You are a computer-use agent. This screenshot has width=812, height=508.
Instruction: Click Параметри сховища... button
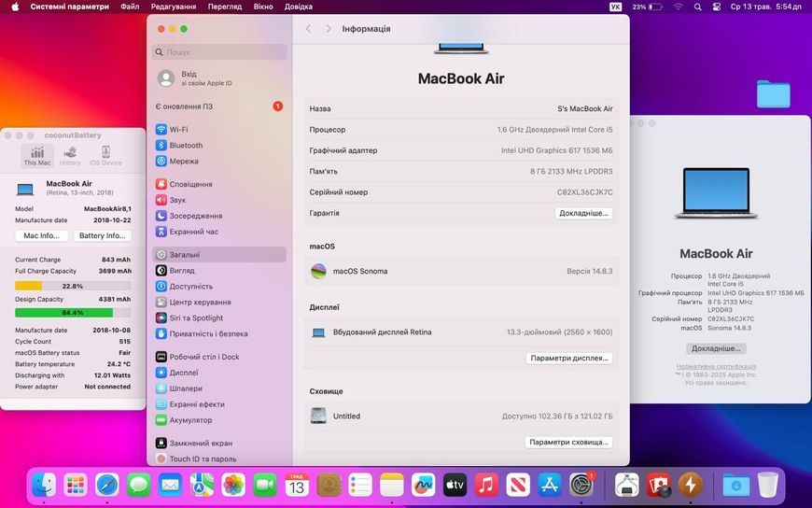pos(568,443)
